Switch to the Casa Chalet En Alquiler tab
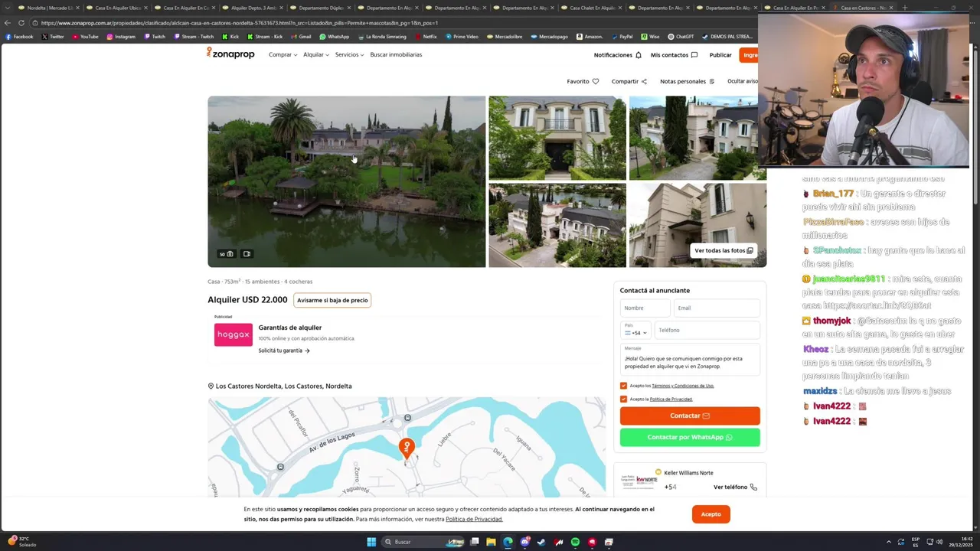The height and width of the screenshot is (551, 980). click(591, 8)
